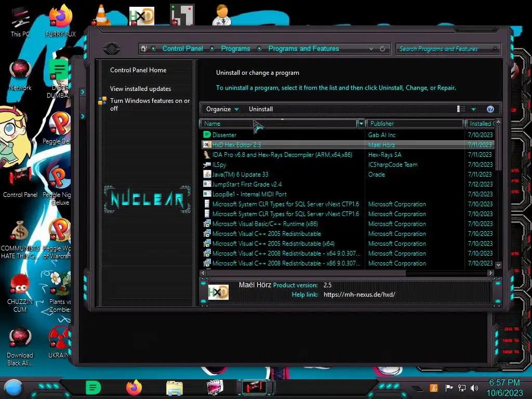This screenshot has width=532, height=399.
Task: Select IDA Pro v6.8 and Hex-Rays Decompiler row
Action: tap(348, 154)
